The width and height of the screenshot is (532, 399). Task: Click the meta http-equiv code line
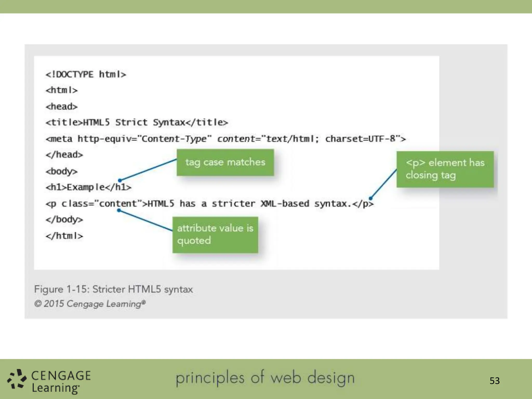point(225,139)
